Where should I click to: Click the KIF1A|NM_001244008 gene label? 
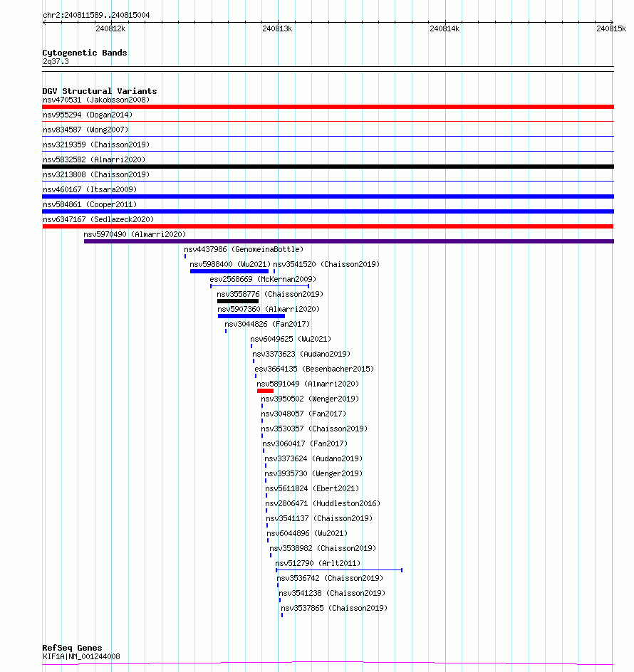tap(81, 656)
